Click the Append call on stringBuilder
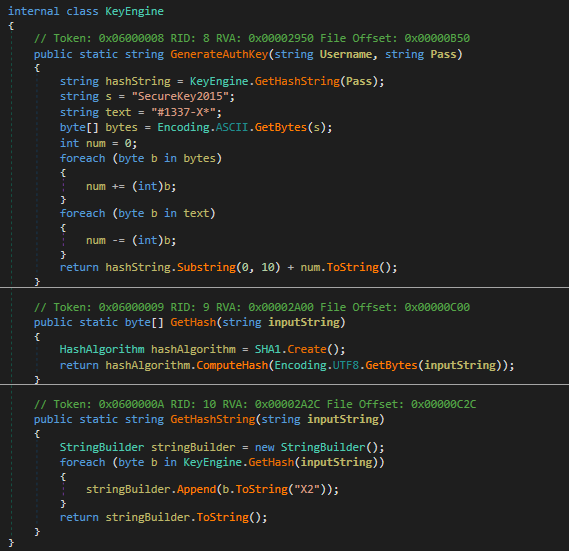Viewport: 569px width, 551px height. point(196,489)
